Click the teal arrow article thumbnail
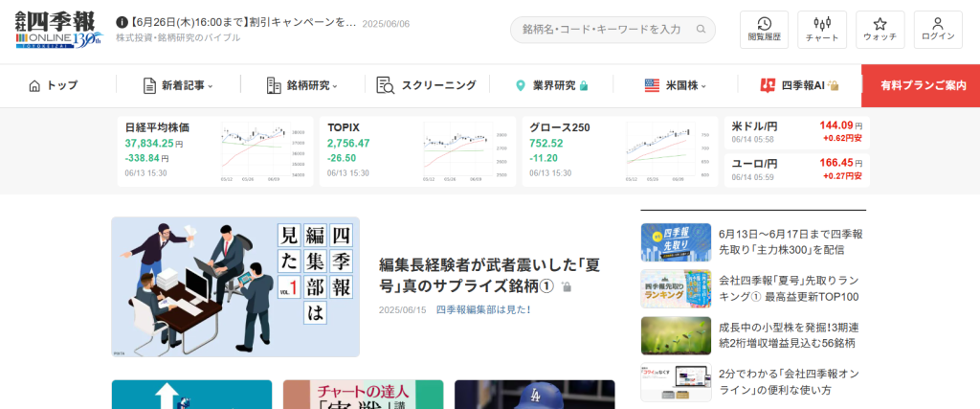The height and width of the screenshot is (409, 980). 191,395
